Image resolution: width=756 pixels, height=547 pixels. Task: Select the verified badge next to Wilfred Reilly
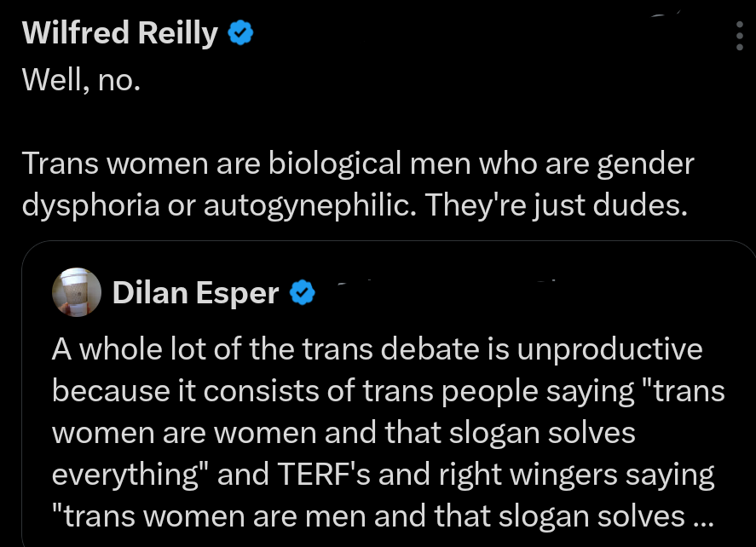click(x=241, y=32)
